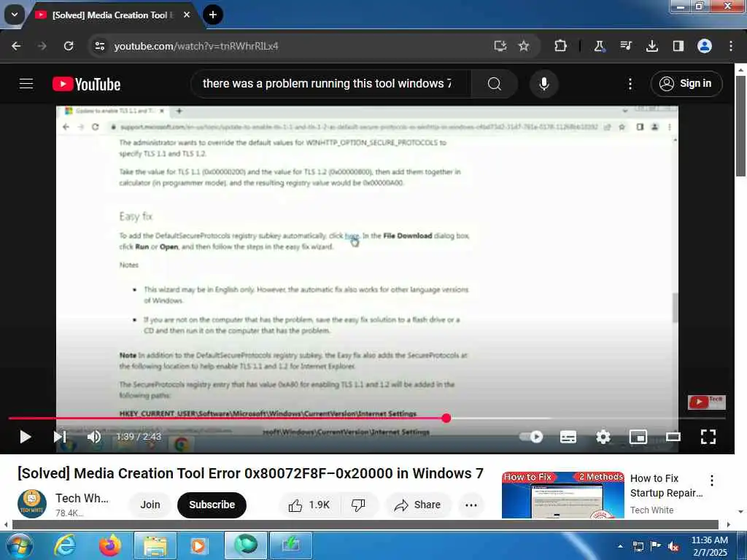
Task: Open Chrome Labs flask icon
Action: tap(600, 46)
